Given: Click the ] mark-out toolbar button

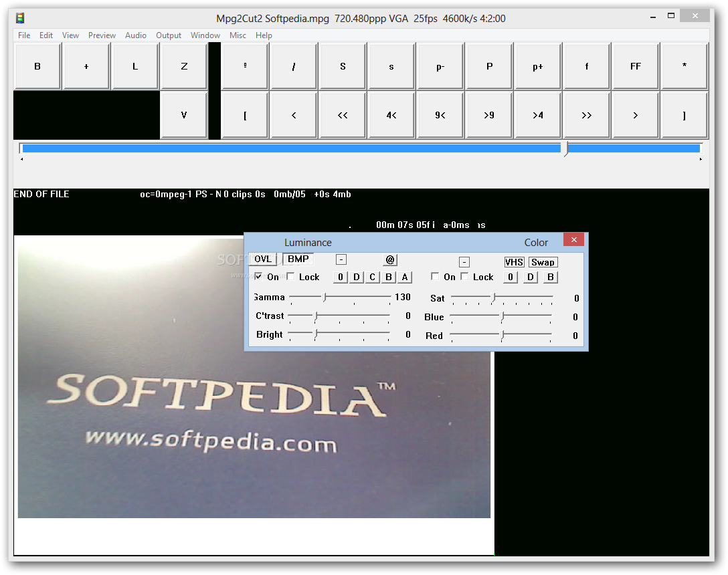Looking at the screenshot, I should 685,115.
